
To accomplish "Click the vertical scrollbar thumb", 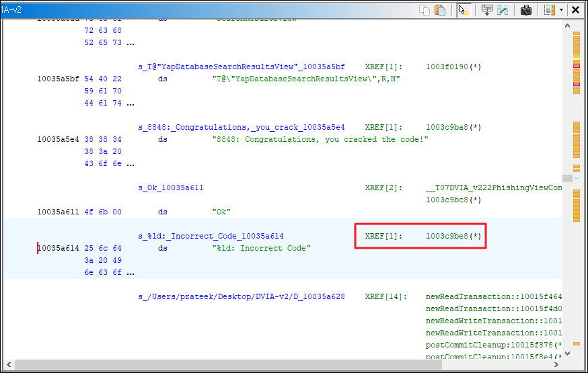I will coord(567,178).
